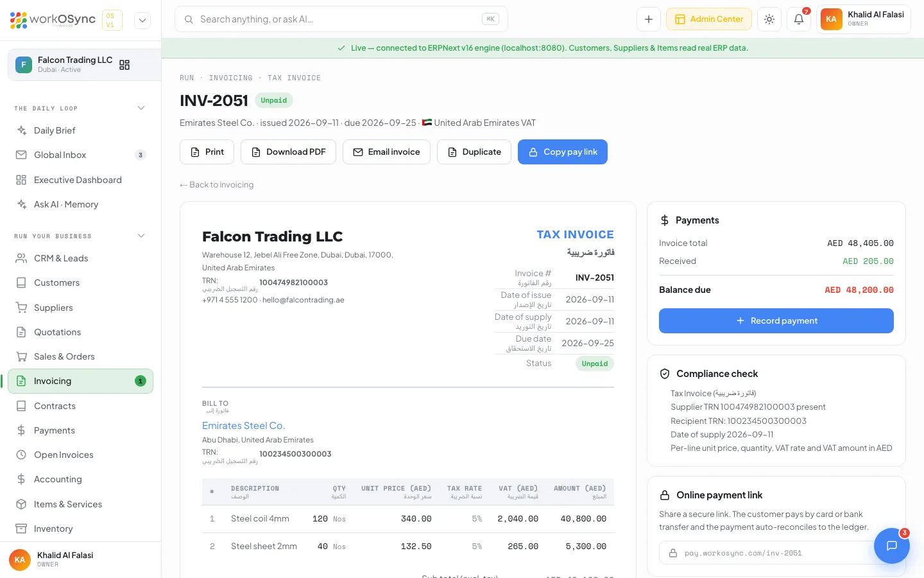
Task: Click the Items & Services box icon
Action: 21,504
